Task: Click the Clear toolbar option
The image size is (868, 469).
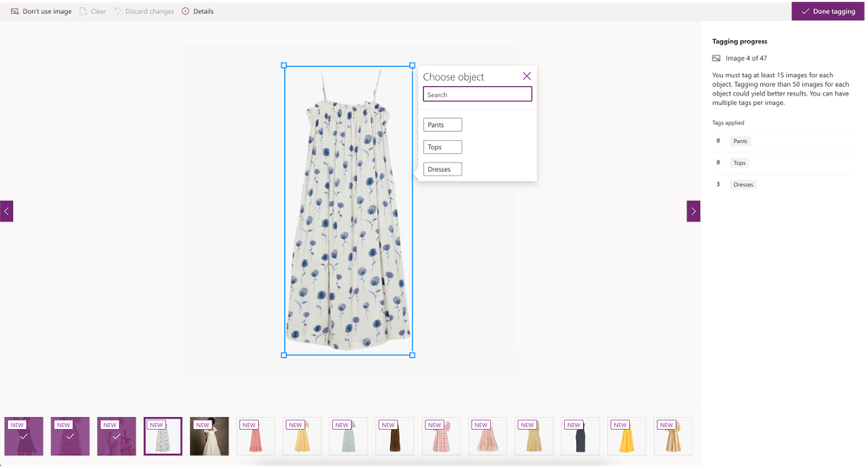Action: (x=92, y=11)
